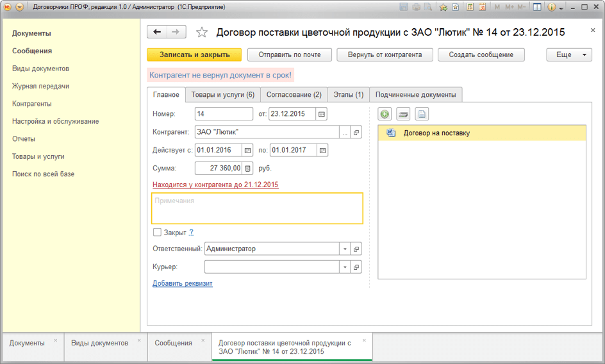Expand the Ответственный dropdown

(x=345, y=249)
